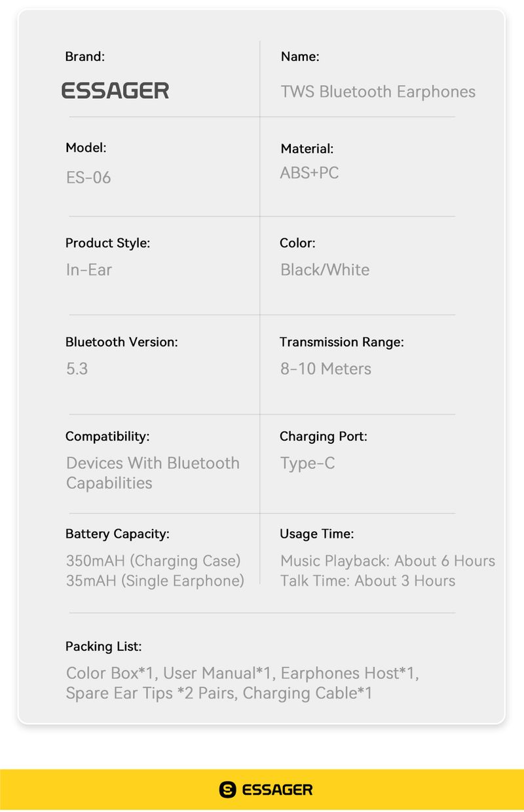This screenshot has width=524, height=812.
Task: Click the 35mAH (Single Earphone) line
Action: click(x=155, y=581)
